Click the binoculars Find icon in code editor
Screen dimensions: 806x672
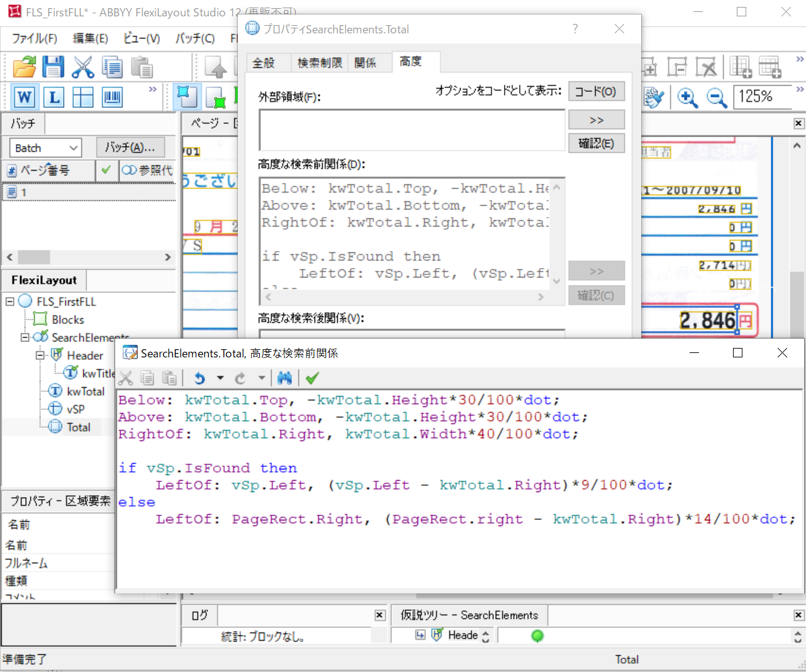[x=284, y=378]
